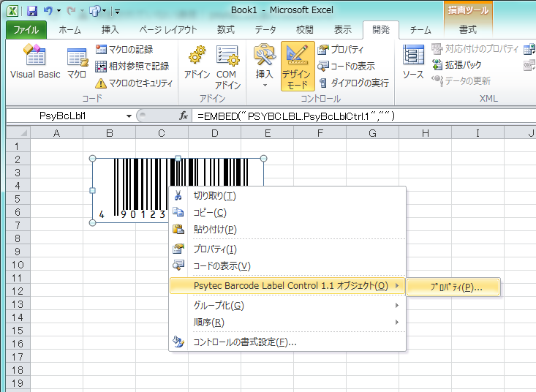This screenshot has width=536, height=392.
Task: Choose プロパティ(P)... in the submenu
Action: (455, 287)
